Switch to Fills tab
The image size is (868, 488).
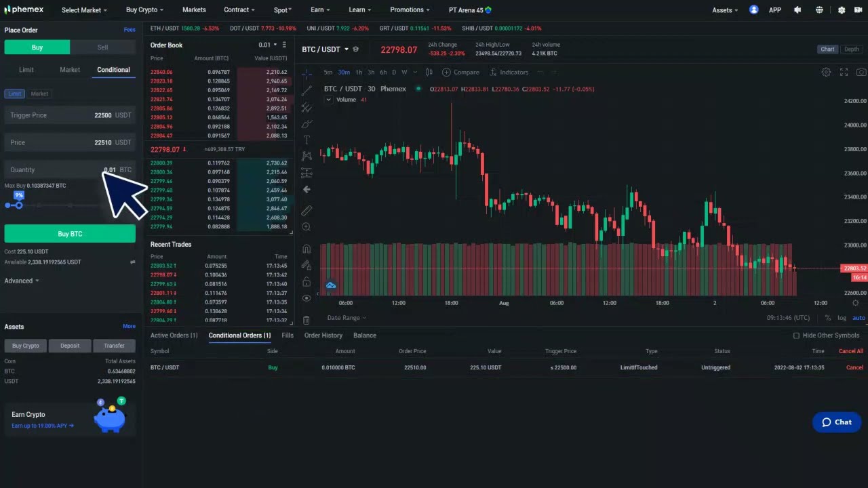[x=288, y=335]
